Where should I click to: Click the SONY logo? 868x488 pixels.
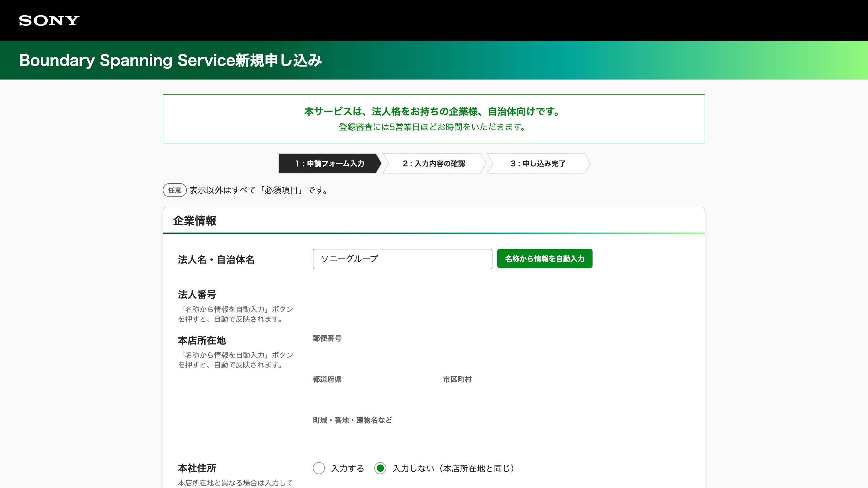point(49,21)
